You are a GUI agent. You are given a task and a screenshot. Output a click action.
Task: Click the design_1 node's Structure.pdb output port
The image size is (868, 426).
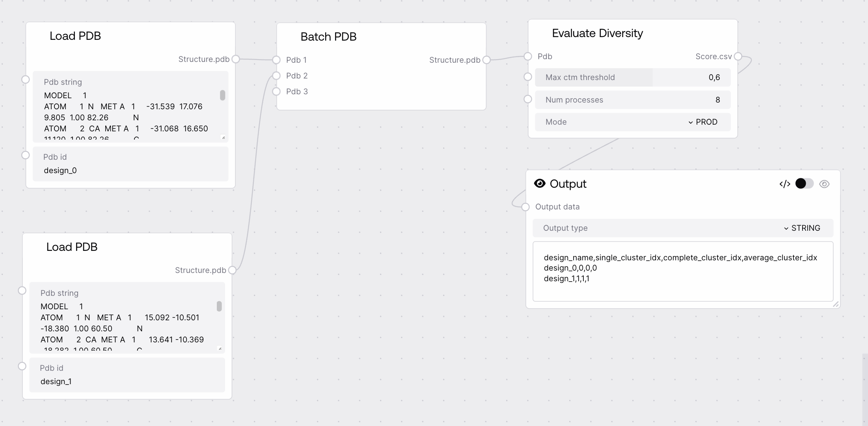coord(232,270)
